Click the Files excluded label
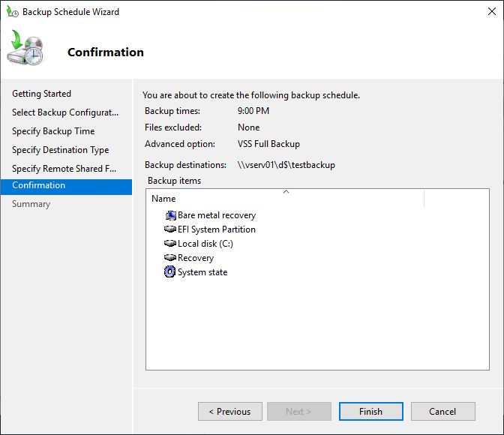 coord(173,127)
